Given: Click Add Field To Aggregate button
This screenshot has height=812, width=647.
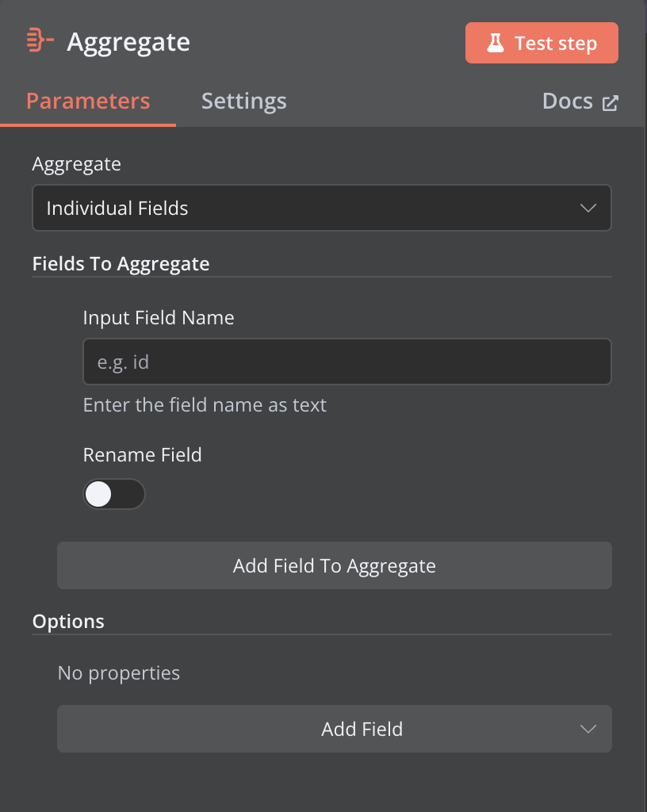Looking at the screenshot, I should click(335, 565).
